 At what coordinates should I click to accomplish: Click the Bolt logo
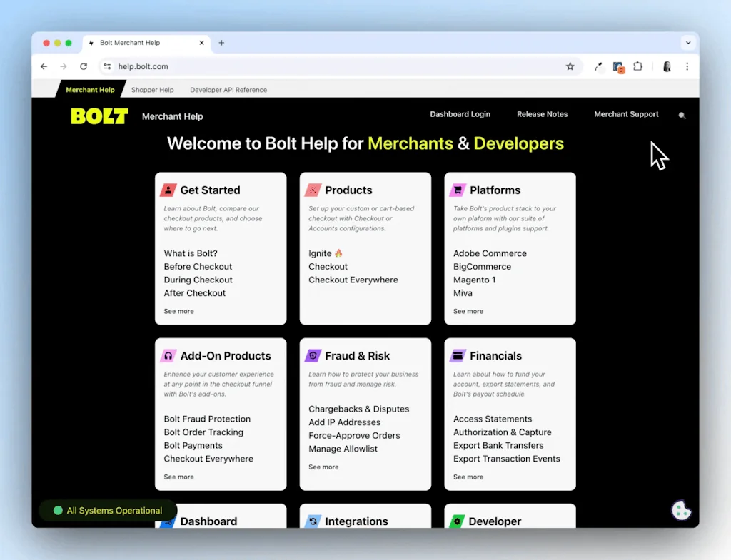(99, 116)
